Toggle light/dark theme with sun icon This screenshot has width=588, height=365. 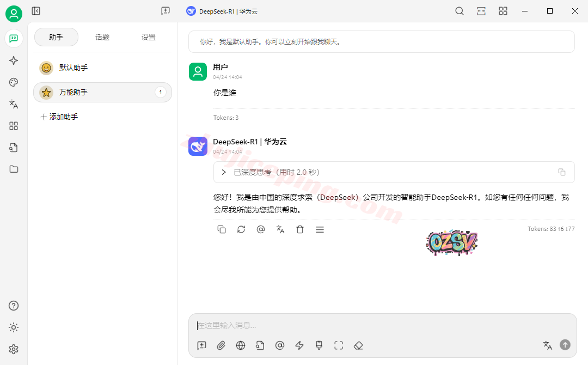point(14,327)
